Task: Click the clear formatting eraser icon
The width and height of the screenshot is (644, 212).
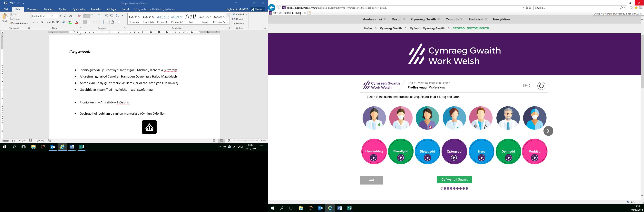Action: coord(79,16)
